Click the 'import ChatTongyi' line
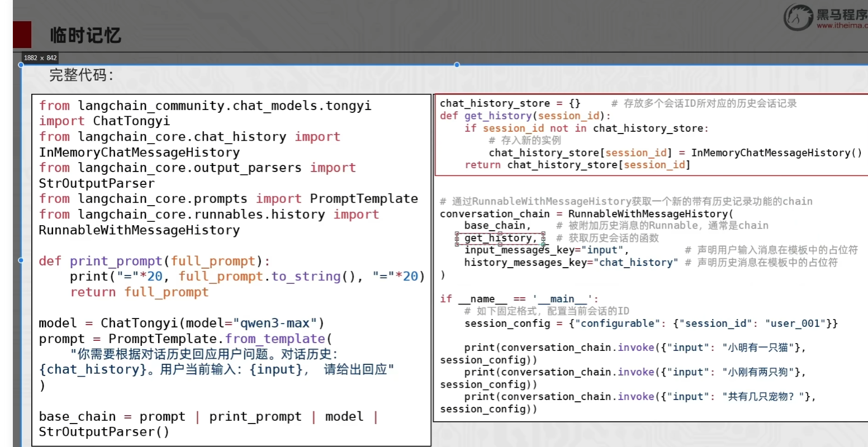Viewport: 868px width, 447px height. [x=105, y=121]
